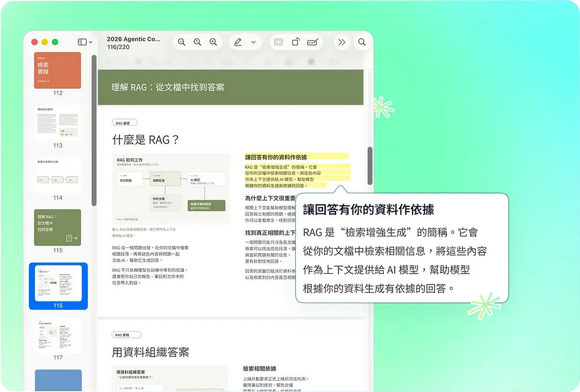Image resolution: width=580 pixels, height=392 pixels.
Task: Click the heading "什麼是 RAG？"
Action: (x=146, y=140)
